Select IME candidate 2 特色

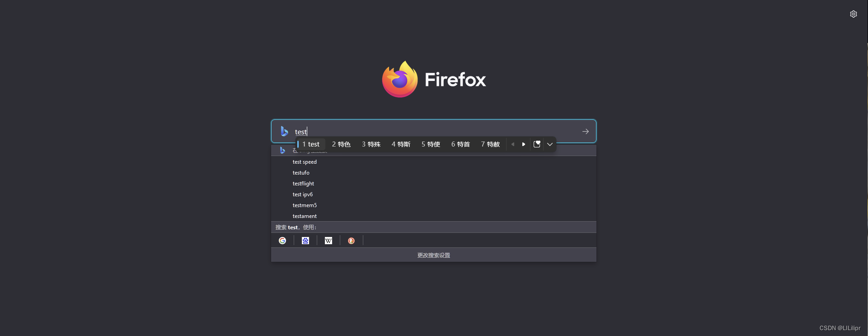coord(341,144)
